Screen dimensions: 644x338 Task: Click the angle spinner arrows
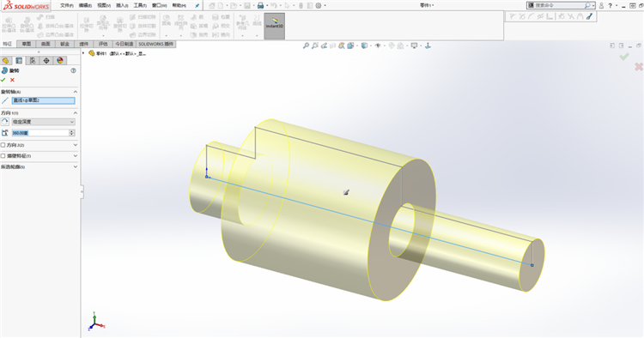pos(72,133)
